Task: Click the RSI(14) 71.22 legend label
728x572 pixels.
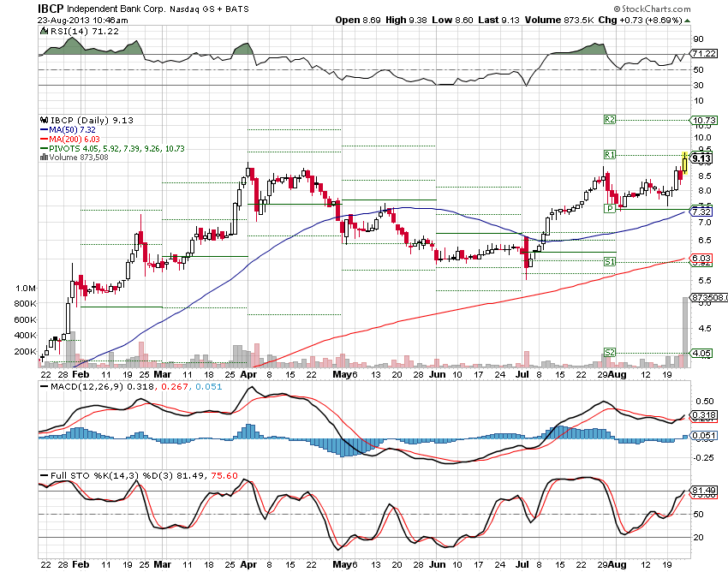Action: [85, 31]
